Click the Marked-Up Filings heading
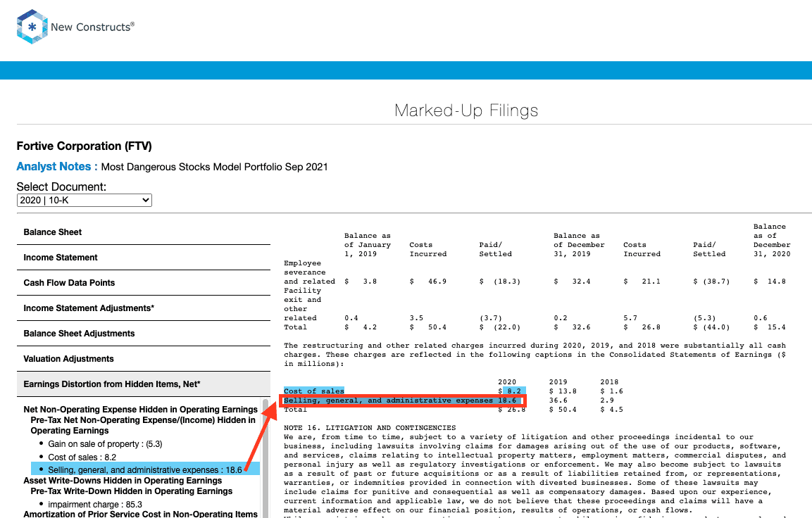Screen dimensions: 812x518 [466, 110]
